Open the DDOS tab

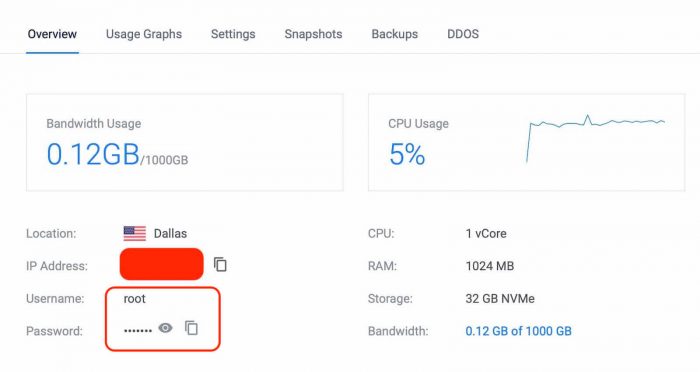463,34
